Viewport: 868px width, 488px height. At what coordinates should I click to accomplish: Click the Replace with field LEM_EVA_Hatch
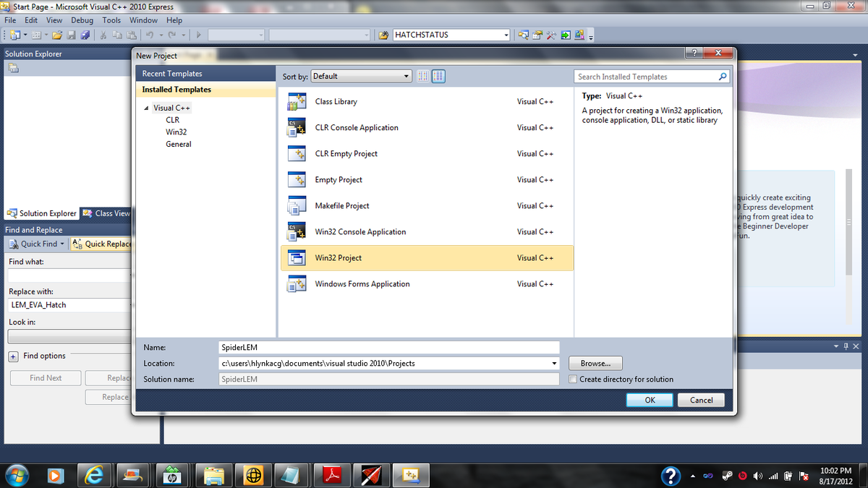click(x=69, y=305)
